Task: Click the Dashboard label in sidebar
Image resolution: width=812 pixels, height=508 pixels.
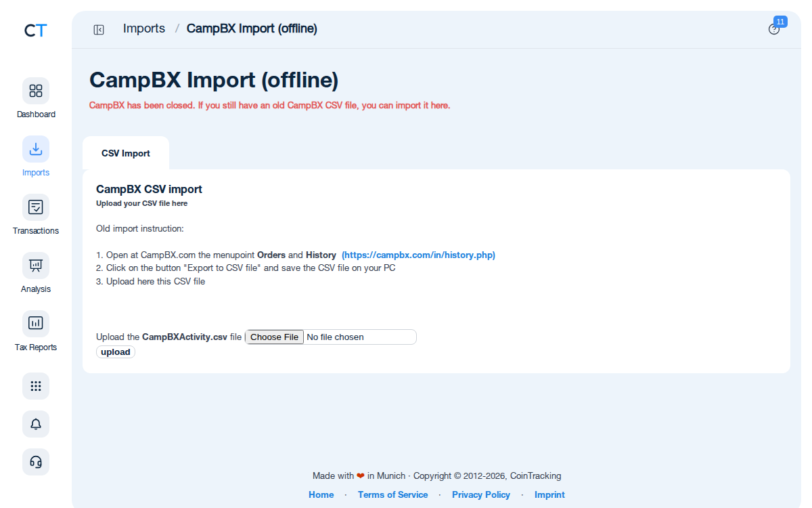Action: pyautogui.click(x=36, y=114)
